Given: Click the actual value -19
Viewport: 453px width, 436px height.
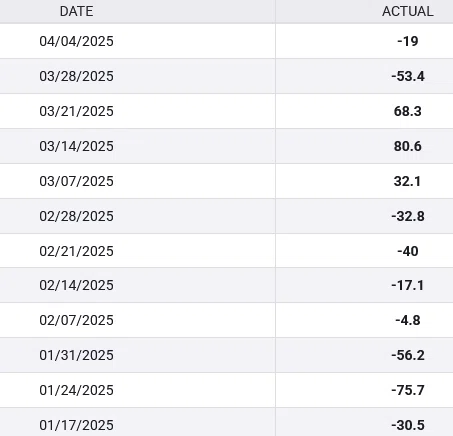Looking at the screenshot, I should point(408,41).
